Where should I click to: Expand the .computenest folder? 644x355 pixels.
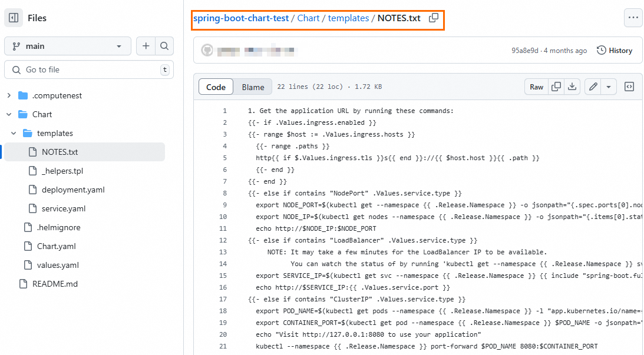[x=9, y=95]
